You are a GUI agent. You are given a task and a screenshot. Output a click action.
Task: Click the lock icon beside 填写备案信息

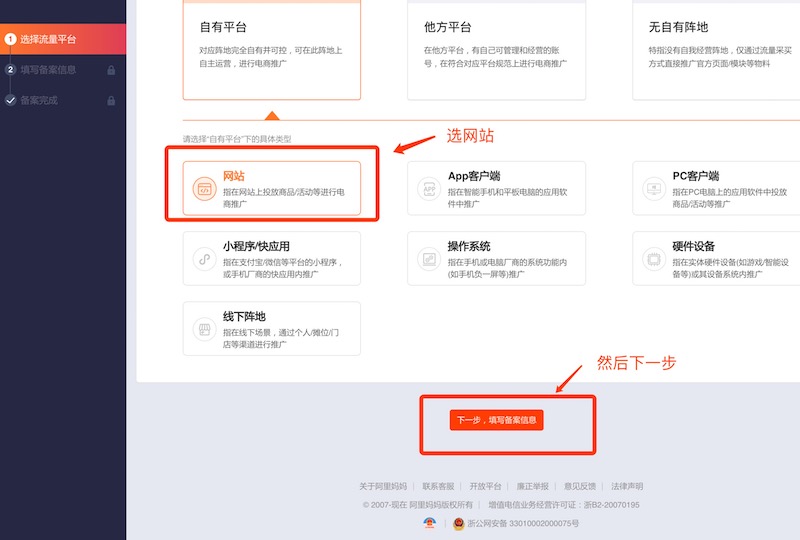pyautogui.click(x=111, y=70)
